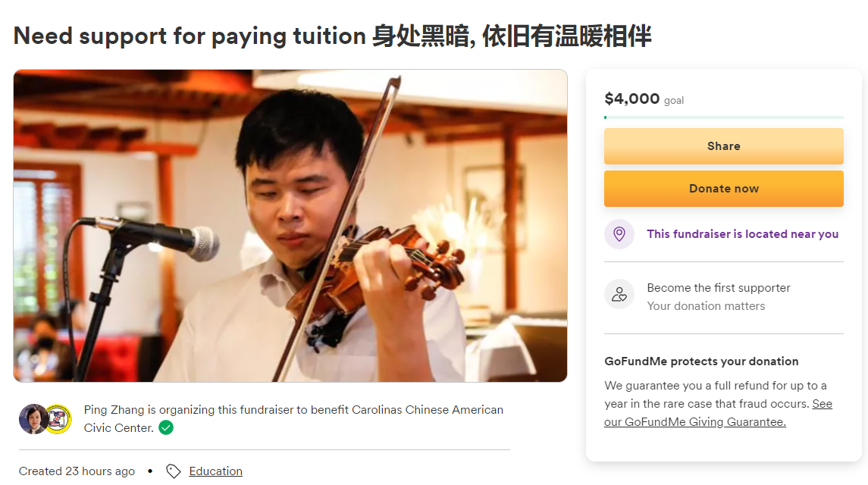Click the $4,000 goal amount
This screenshot has height=485, width=868.
tap(632, 99)
